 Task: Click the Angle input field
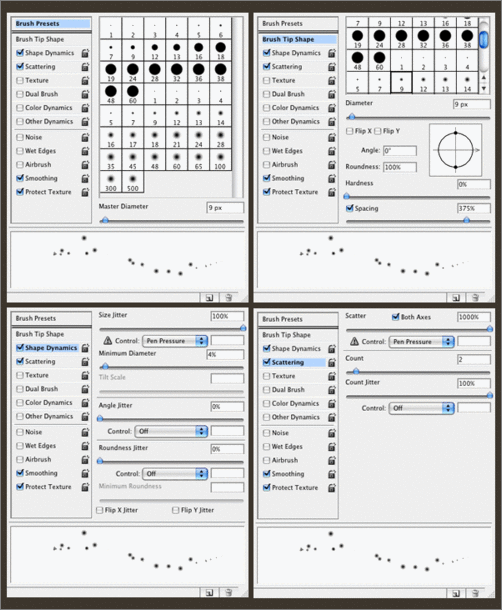pos(400,151)
